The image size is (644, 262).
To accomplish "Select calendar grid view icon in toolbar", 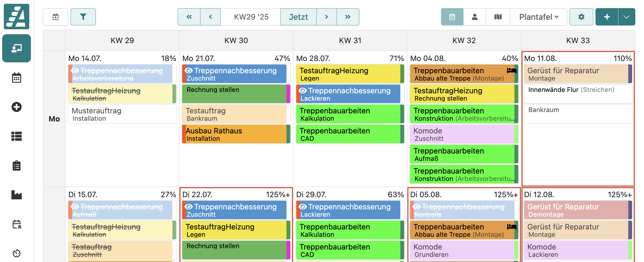I will [x=452, y=17].
